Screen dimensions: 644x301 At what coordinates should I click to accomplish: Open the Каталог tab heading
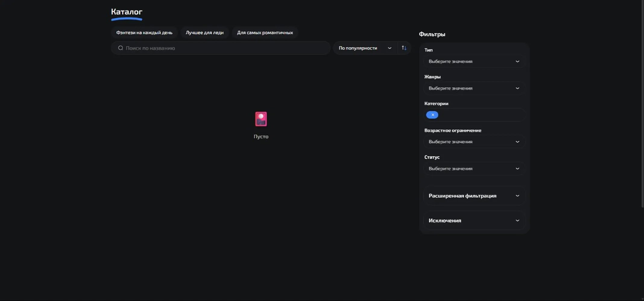[x=127, y=12]
